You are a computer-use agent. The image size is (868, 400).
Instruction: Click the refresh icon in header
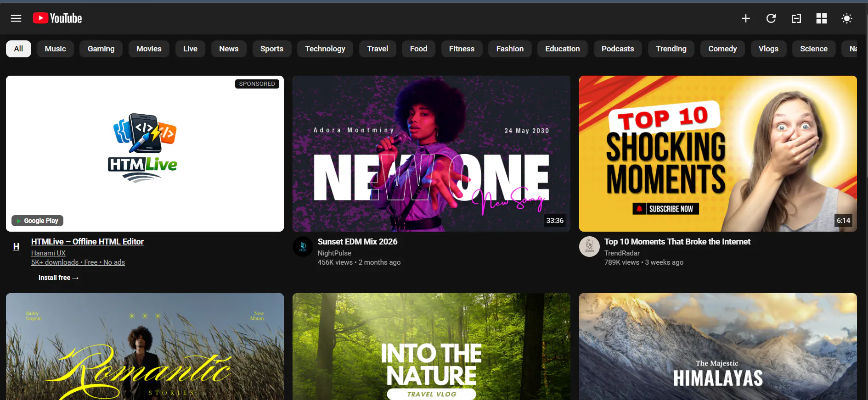pyautogui.click(x=771, y=18)
